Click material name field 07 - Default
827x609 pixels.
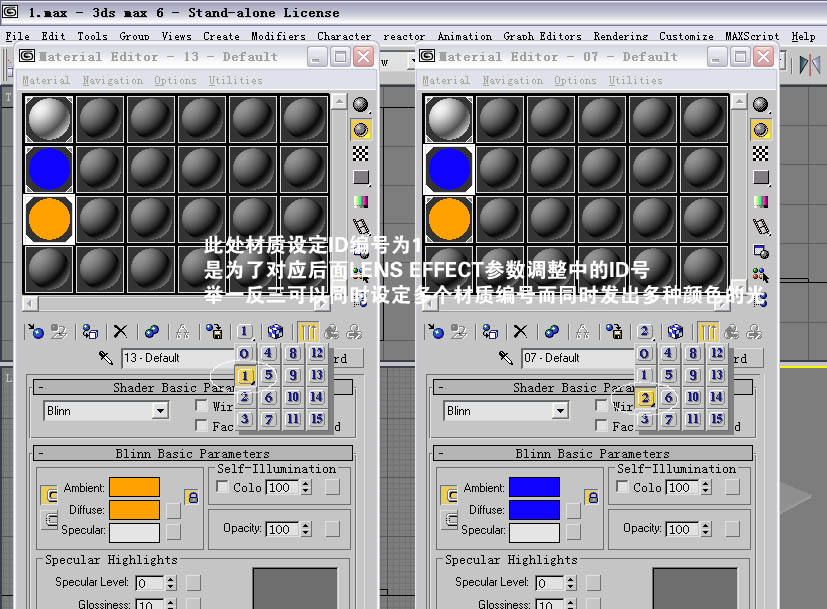click(578, 358)
